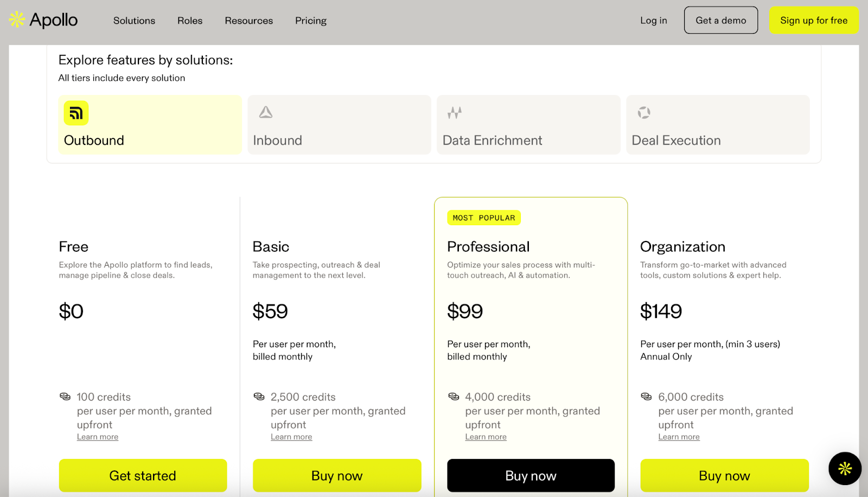Click Buy now under the Basic plan
Screen dimensions: 868x497
pos(336,475)
